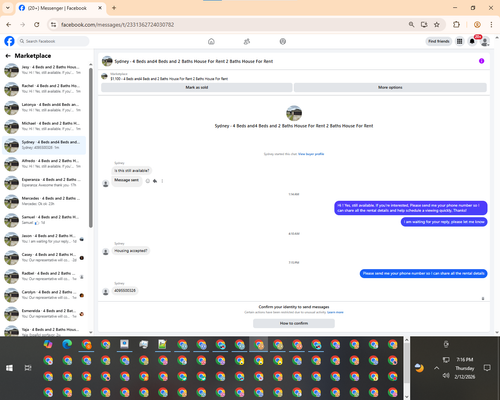Click the purple conversation info icon
The width and height of the screenshot is (500, 400).
pos(481,61)
